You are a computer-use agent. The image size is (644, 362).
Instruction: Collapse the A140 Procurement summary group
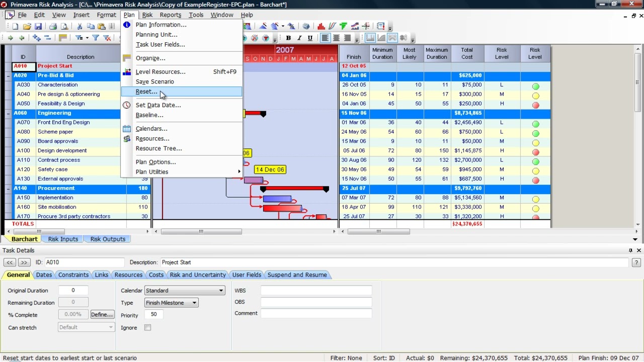click(x=8, y=188)
